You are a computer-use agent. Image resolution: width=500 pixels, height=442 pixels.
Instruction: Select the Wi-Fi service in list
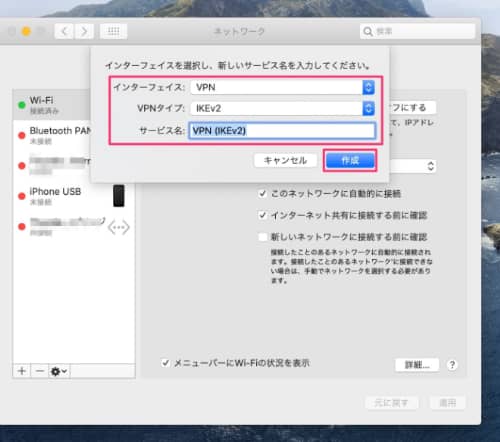click(x=52, y=105)
